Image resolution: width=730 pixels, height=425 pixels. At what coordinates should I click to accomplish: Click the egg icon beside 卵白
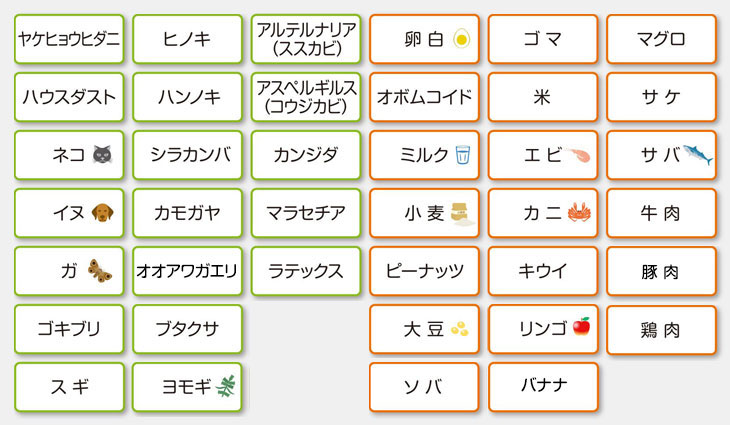[461, 39]
